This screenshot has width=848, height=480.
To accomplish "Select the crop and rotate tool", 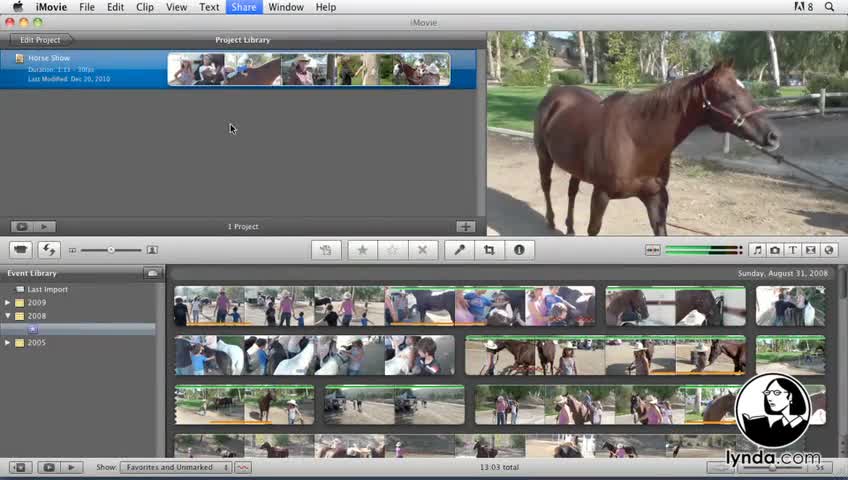I will [489, 250].
